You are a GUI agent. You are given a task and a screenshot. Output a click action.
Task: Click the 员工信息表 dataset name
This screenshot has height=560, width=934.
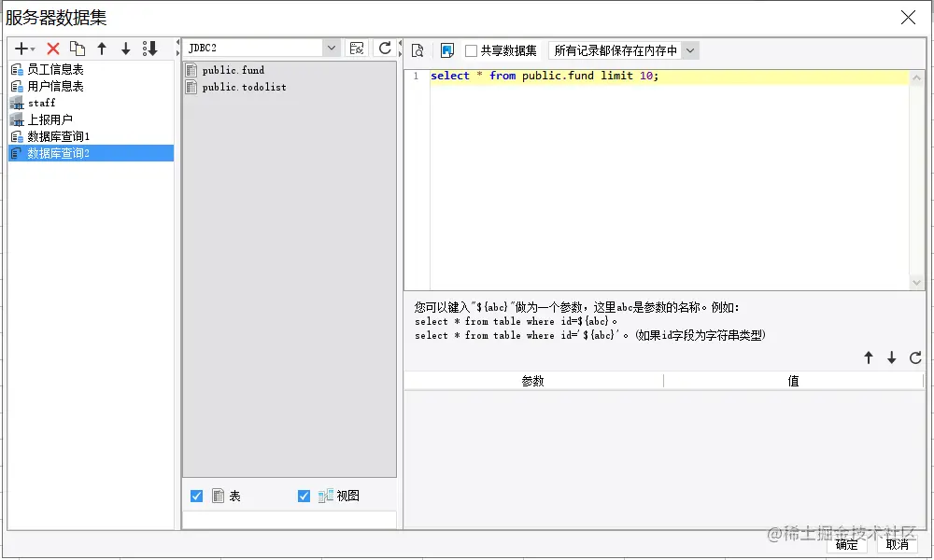55,70
